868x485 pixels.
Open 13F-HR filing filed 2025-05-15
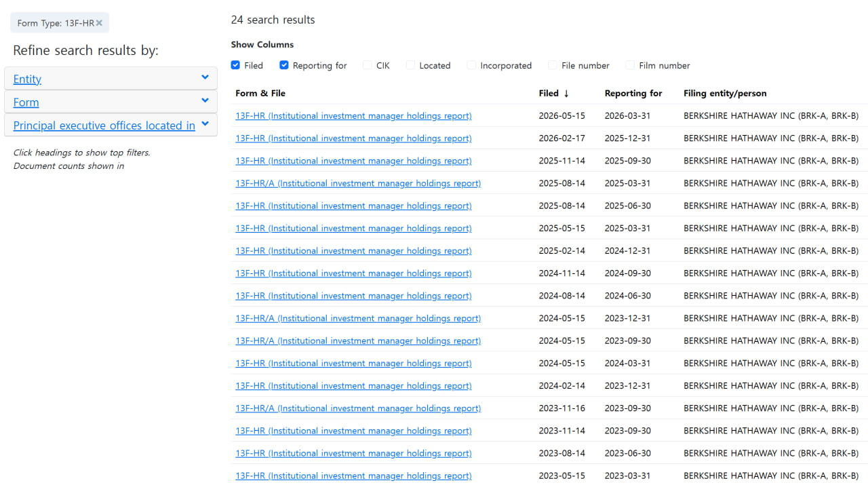(353, 228)
